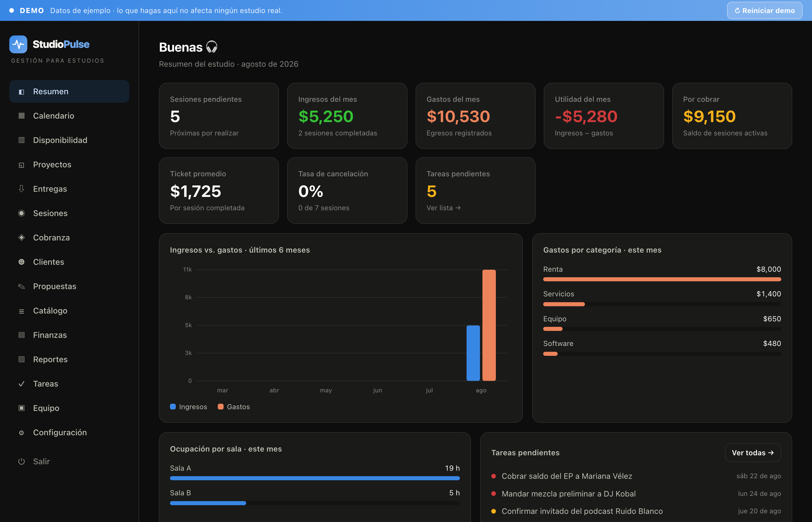This screenshot has width=812, height=522.
Task: Click the Tasa de cancelación 0% value
Action: coord(310,191)
